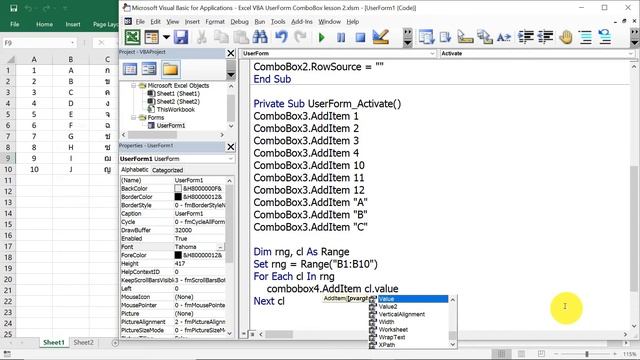Click the ForeColor black swatch value
640x360 pixels.
tap(178, 255)
